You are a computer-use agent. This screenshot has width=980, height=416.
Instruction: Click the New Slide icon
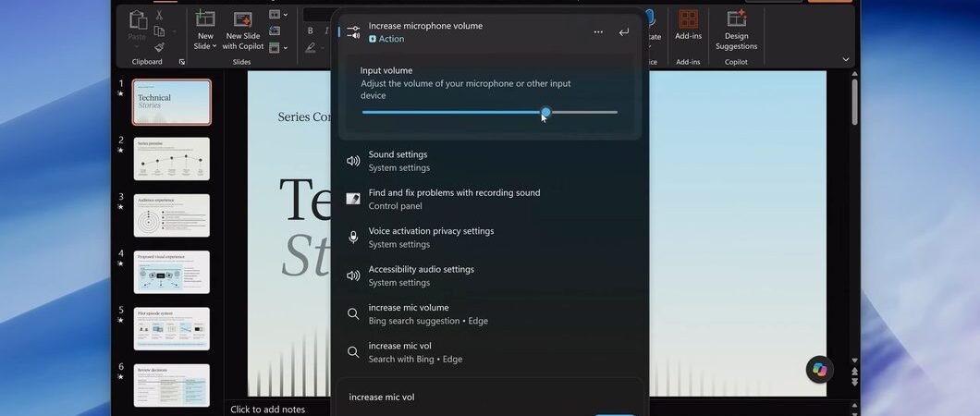tap(205, 18)
